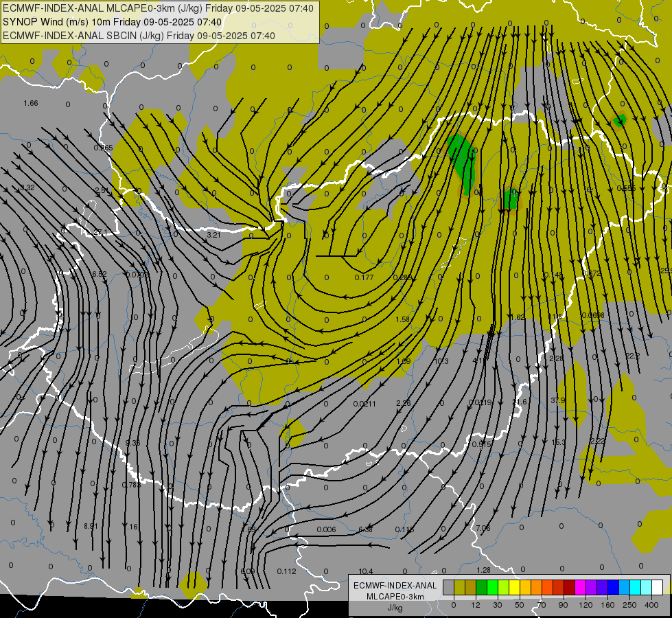Click the MLCAPE0-3km title line at top
The width and height of the screenshot is (672, 618).
pyautogui.click(x=158, y=8)
